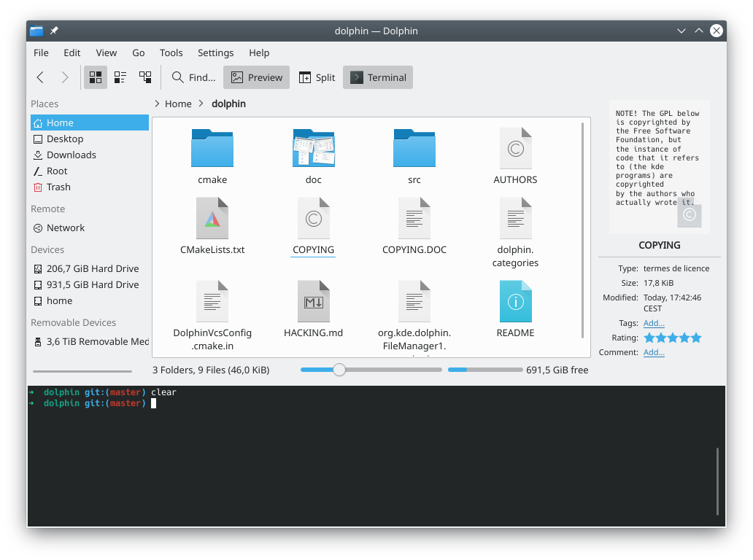
Task: Open the 206,7 GiB Hard Drive
Action: pos(90,269)
